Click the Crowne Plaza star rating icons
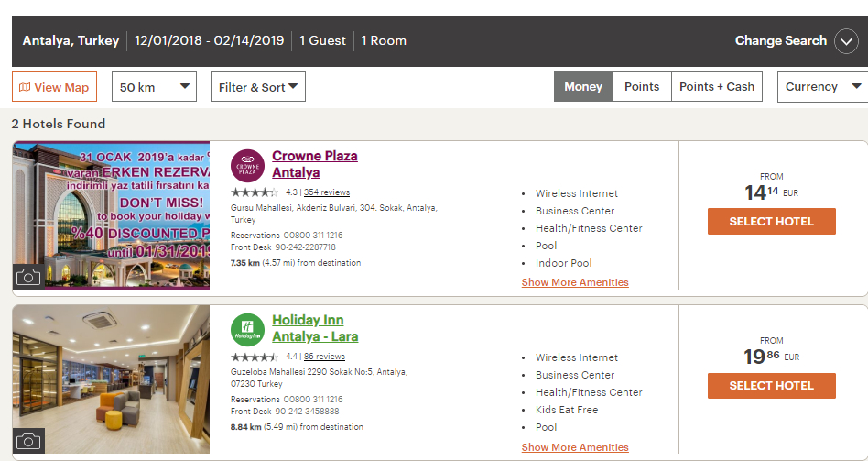The width and height of the screenshot is (868, 461). click(x=255, y=192)
